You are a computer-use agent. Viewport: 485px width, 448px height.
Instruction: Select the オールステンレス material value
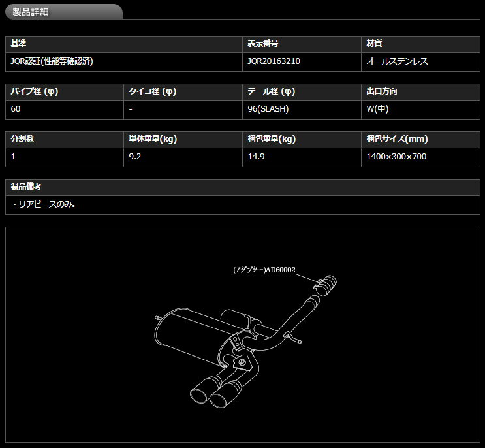point(397,61)
